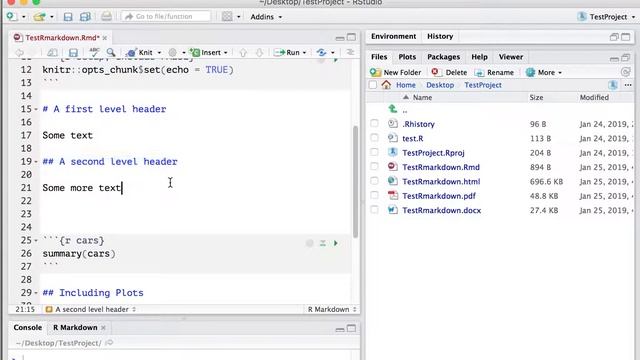The image size is (640, 360).
Task: Toggle the select-all files checkbox
Action: [373, 85]
